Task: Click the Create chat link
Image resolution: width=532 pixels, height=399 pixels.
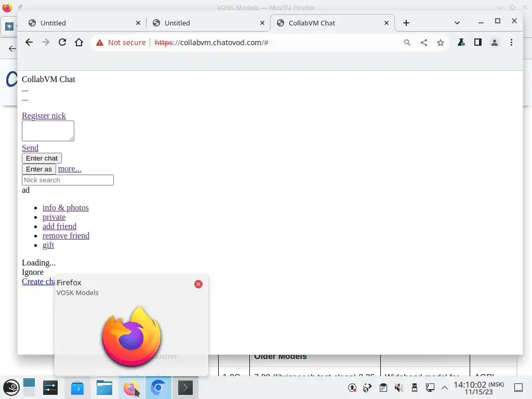Action: (x=38, y=282)
